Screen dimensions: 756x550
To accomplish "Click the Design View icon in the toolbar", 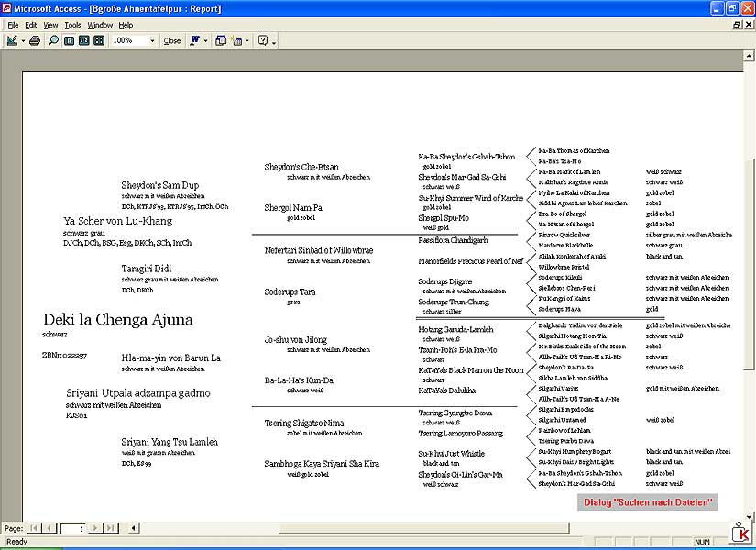I will point(12,40).
